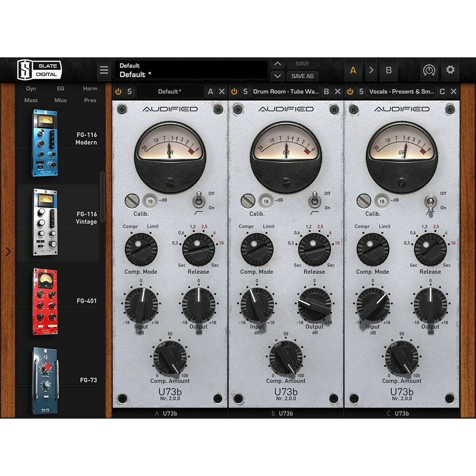Open the Harm category tab
The width and height of the screenshot is (476, 476).
(x=90, y=89)
